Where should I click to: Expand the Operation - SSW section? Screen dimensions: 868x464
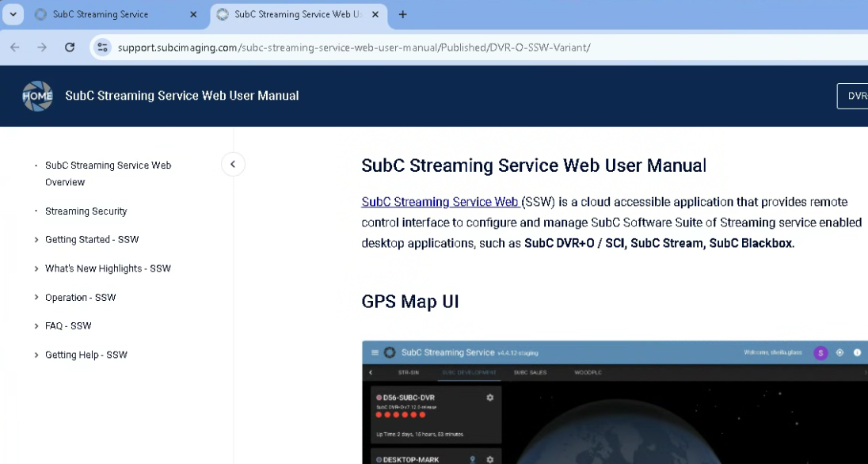pos(36,298)
